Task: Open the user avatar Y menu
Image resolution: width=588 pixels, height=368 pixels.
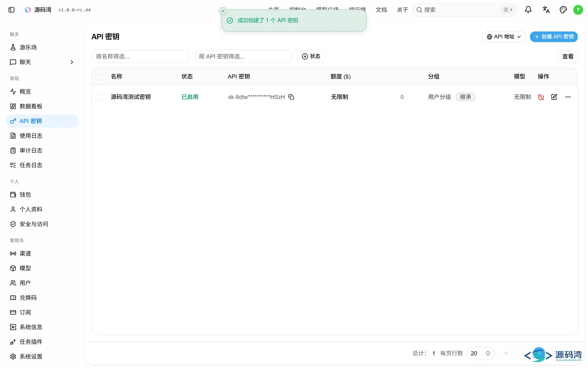Action: click(578, 10)
